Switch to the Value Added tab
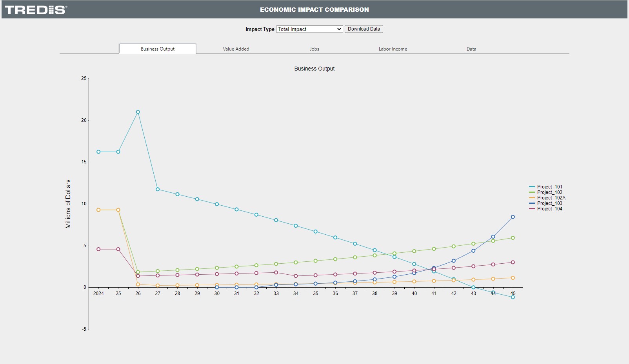This screenshot has height=364, width=629. [x=236, y=49]
